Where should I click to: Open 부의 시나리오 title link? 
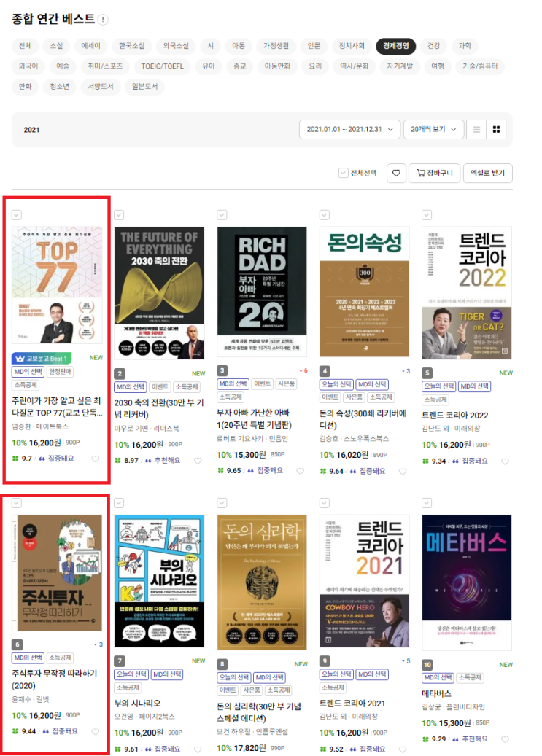click(138, 704)
